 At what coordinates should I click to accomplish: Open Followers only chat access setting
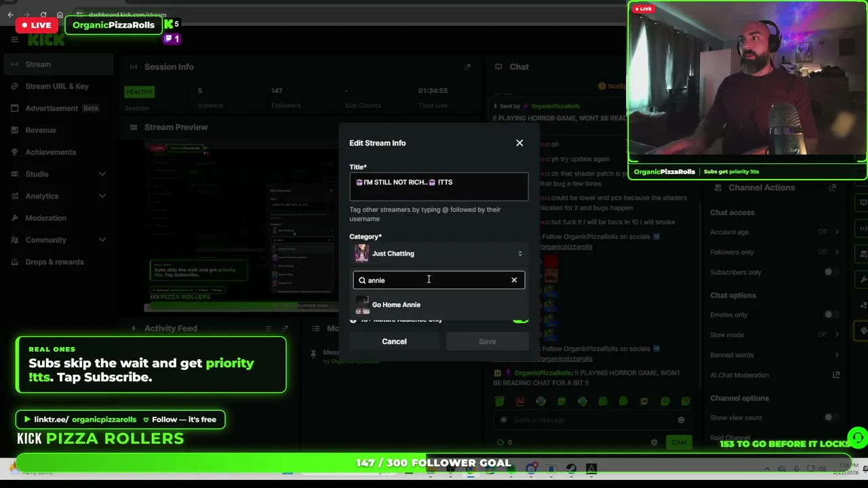point(775,252)
